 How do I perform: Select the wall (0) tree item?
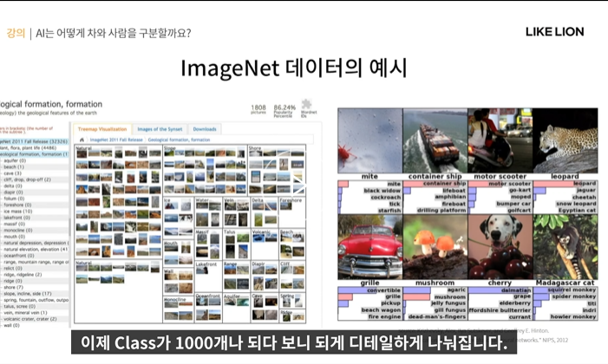(11, 325)
